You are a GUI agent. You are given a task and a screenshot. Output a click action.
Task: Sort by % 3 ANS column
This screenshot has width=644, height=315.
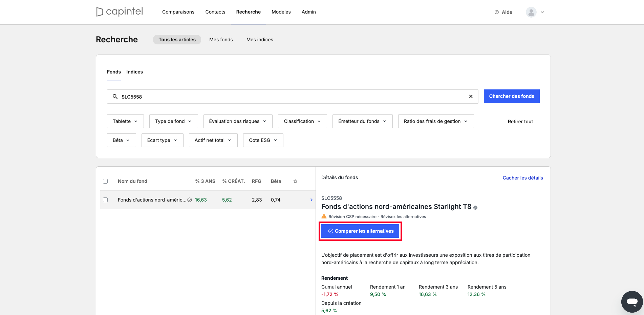click(205, 181)
